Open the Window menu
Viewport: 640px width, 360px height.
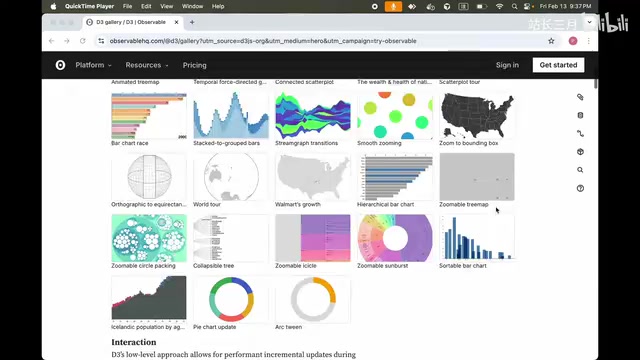point(192,6)
